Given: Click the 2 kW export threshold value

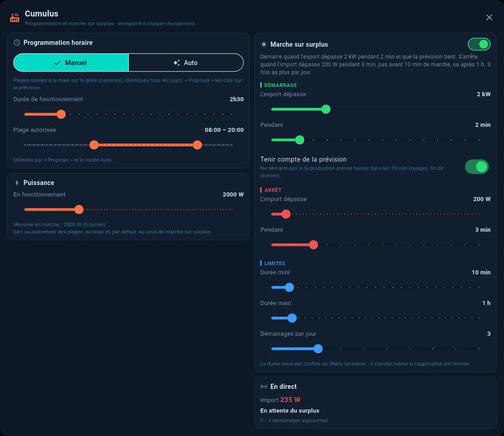Looking at the screenshot, I should (x=483, y=94).
